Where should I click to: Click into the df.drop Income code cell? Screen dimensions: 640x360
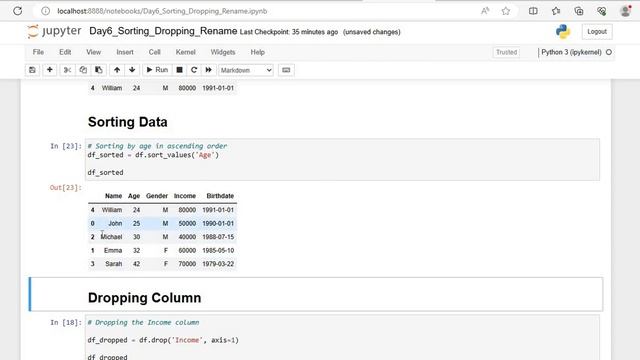(342, 338)
